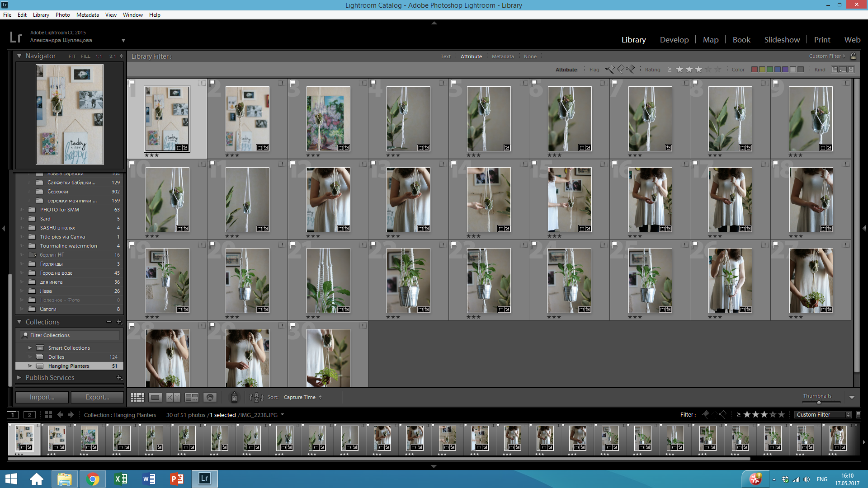This screenshot has height=488, width=868.
Task: Set Navigator zoom to FILL
Action: 85,56
